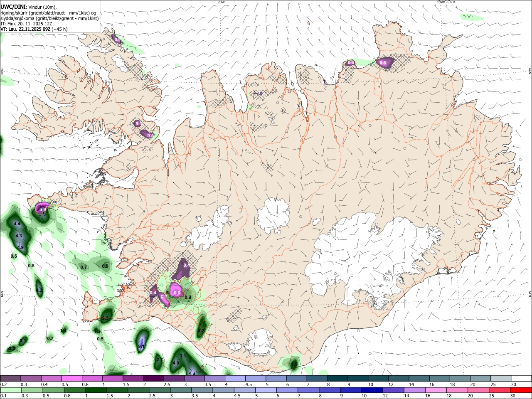The width and height of the screenshot is (532, 399).
Task: Click the 2.3 rain value on the map
Action: click(x=201, y=331)
